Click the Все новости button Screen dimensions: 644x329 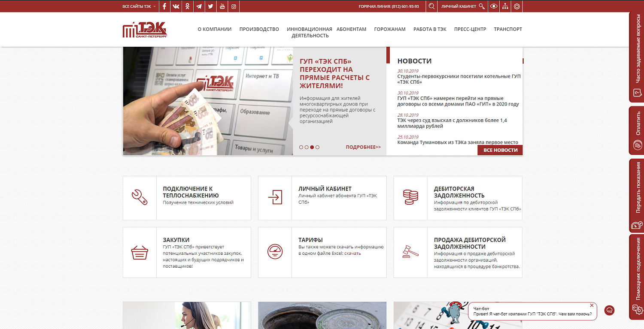coord(500,150)
